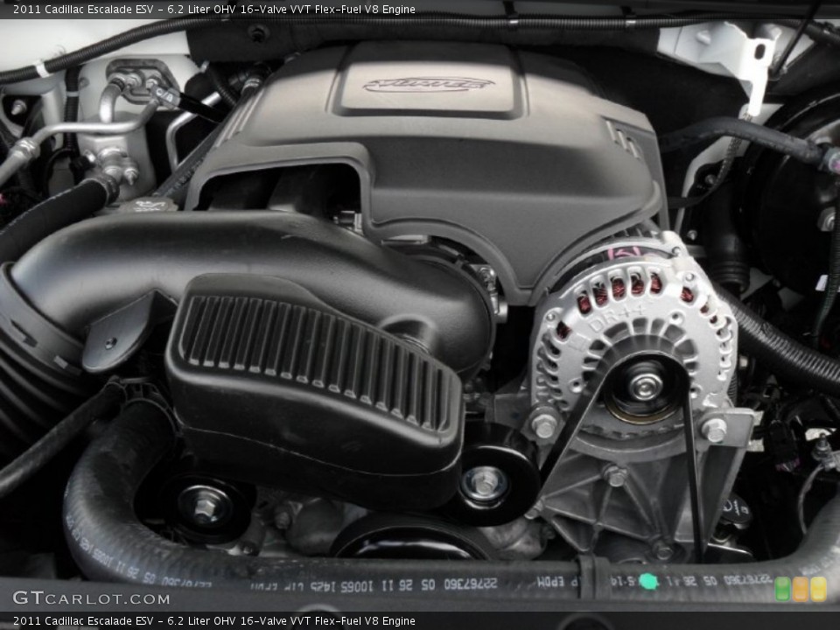Image resolution: width=840 pixels, height=630 pixels.
Task: Click the orange square in the corner
Action: pos(801,589)
